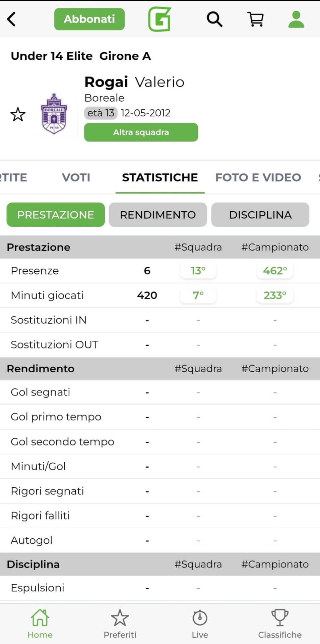This screenshot has height=644, width=320.
Task: Go to Home in bottom bar
Action: coord(40,624)
